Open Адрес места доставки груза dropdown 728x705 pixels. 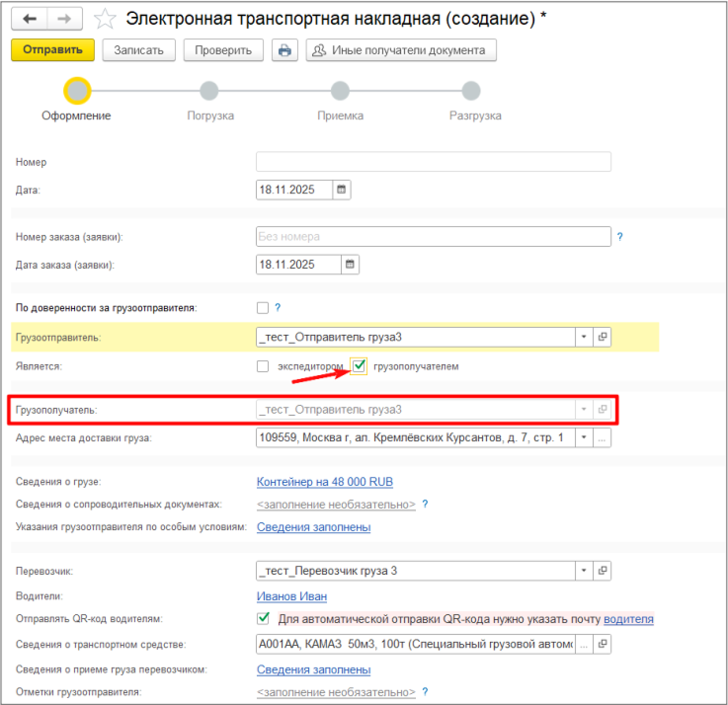coord(584,437)
